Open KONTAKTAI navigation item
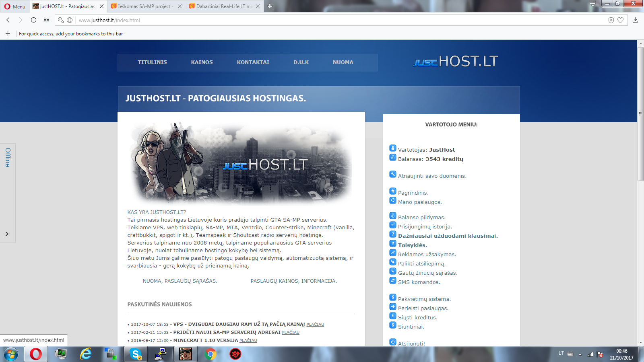The height and width of the screenshot is (362, 644). coord(253,62)
